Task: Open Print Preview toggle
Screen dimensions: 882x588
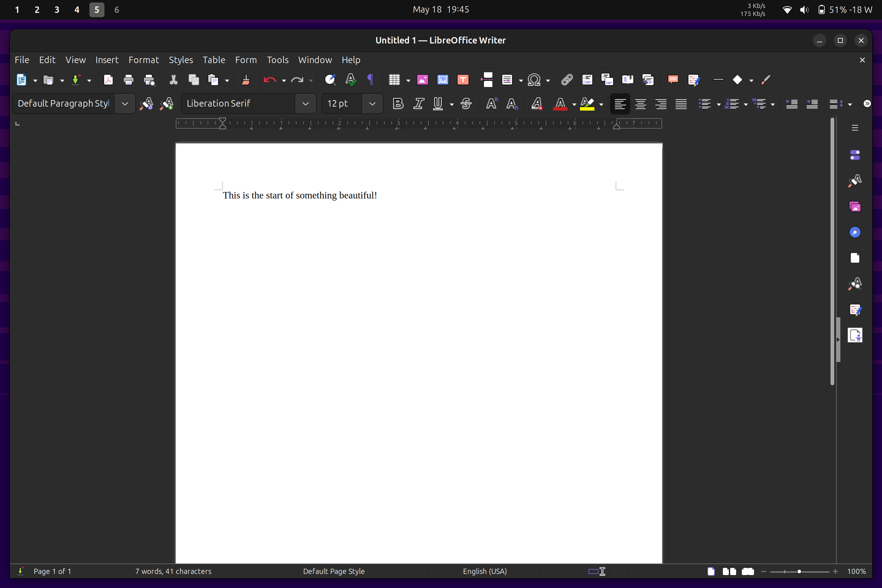Action: 149,80
